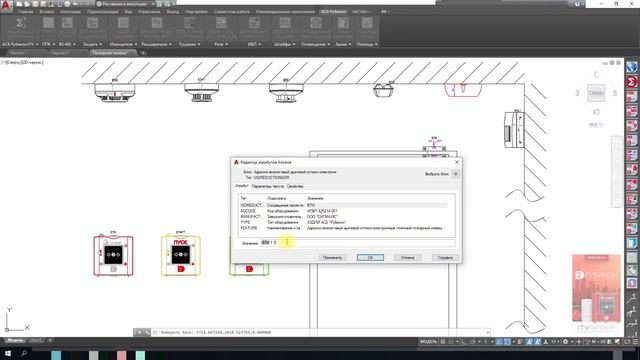Select the EQCODE attribute row
Image resolution: width=640 pixels, height=360 pixels.
[x=343, y=211]
